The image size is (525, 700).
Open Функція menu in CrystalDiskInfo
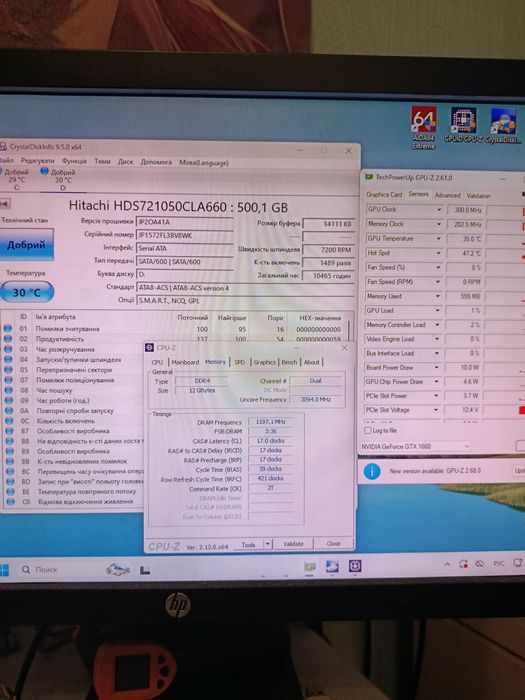74,161
